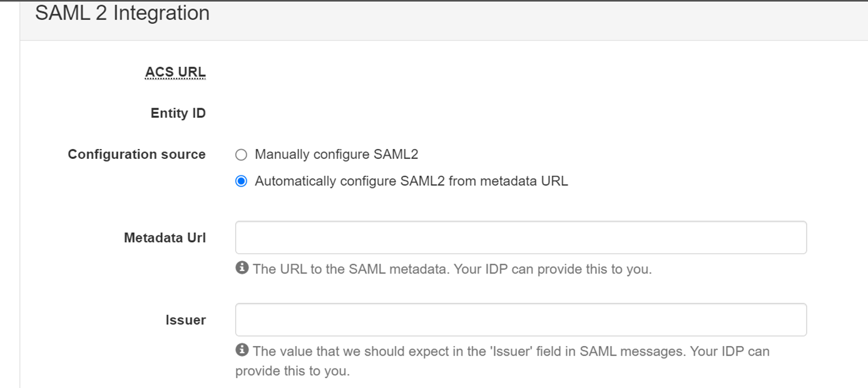Viewport: 868px width, 388px height.
Task: Select the Manually configure SAML2 radio button
Action: click(241, 155)
